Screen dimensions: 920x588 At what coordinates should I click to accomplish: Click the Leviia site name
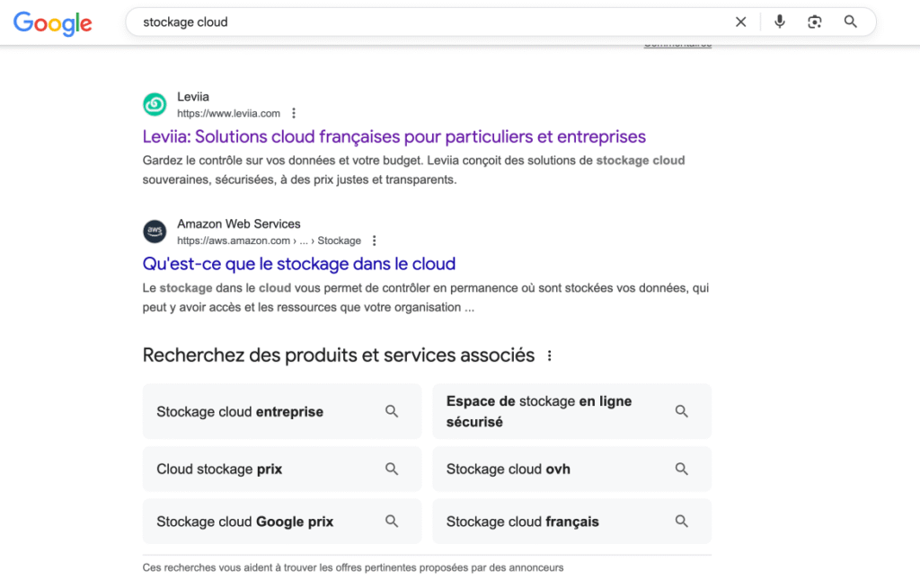tap(193, 97)
